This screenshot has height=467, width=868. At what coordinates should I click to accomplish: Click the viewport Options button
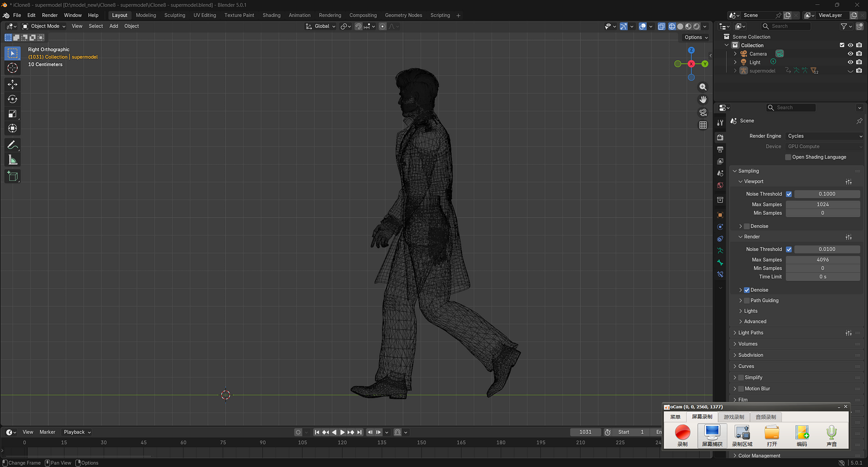point(695,37)
